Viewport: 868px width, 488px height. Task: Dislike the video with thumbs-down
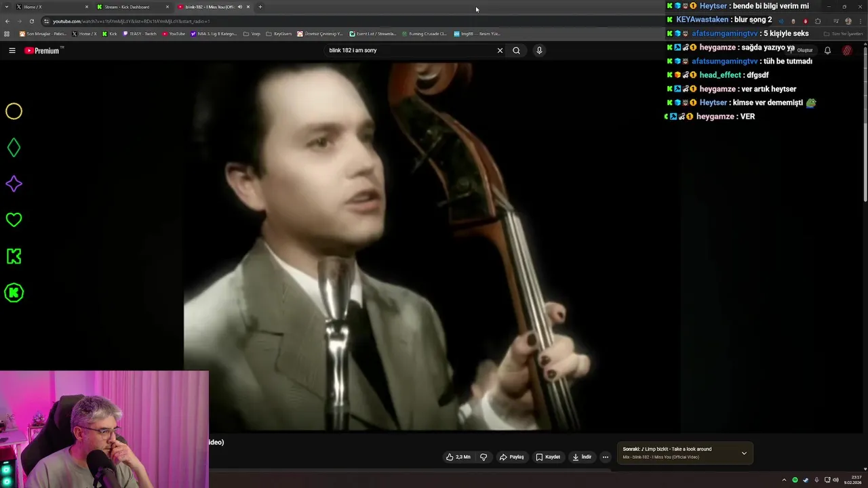click(x=484, y=457)
